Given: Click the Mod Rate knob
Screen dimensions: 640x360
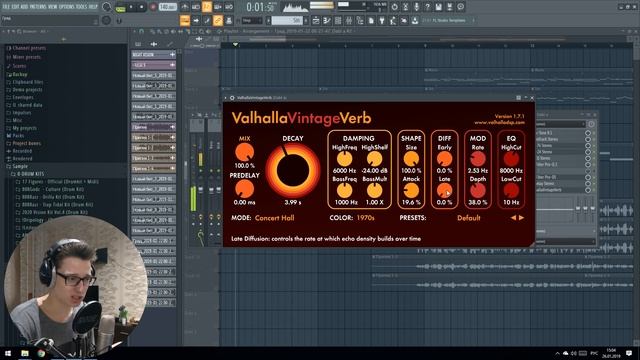Looking at the screenshot, I should click(478, 159).
